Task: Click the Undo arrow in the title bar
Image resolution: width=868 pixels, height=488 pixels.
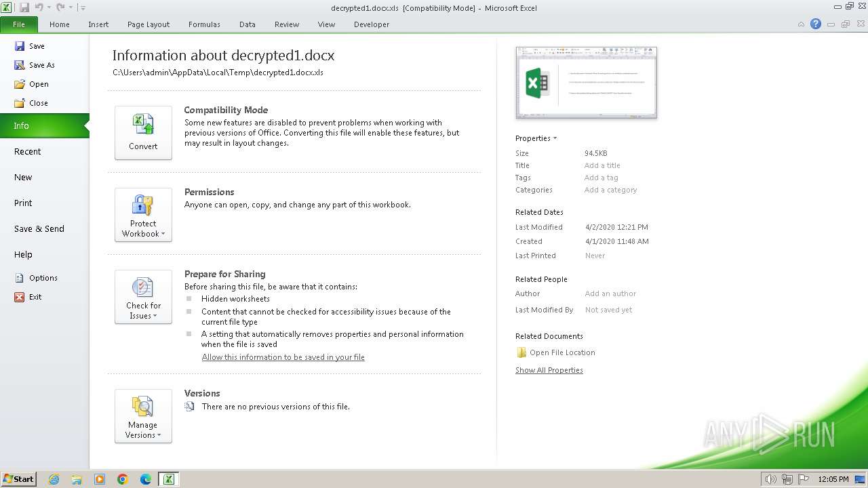Action: [x=39, y=7]
